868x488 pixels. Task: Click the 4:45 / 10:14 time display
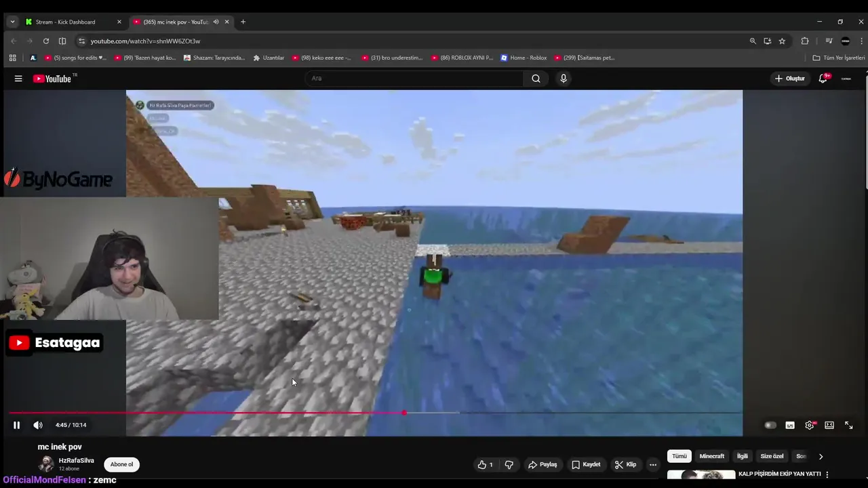coord(71,425)
